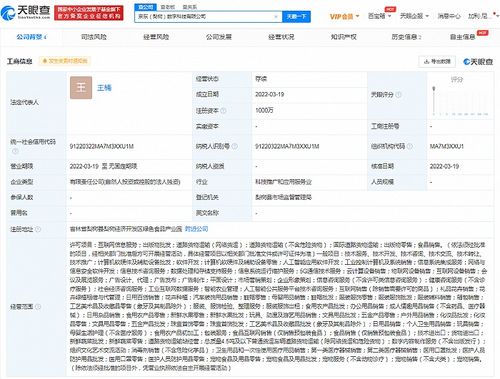Open the user account dropdown at top right
Screen dimensions: 500x379
click(483, 16)
